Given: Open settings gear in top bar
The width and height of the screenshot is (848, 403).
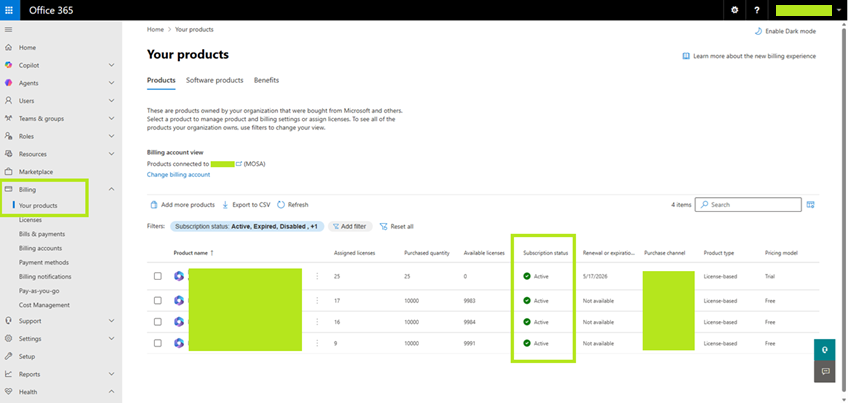Looking at the screenshot, I should 734,10.
